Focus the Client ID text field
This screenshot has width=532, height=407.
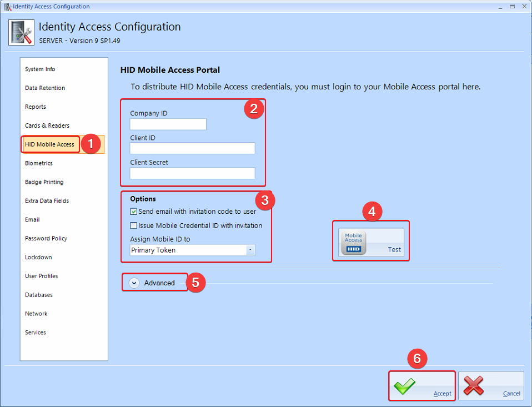192,148
